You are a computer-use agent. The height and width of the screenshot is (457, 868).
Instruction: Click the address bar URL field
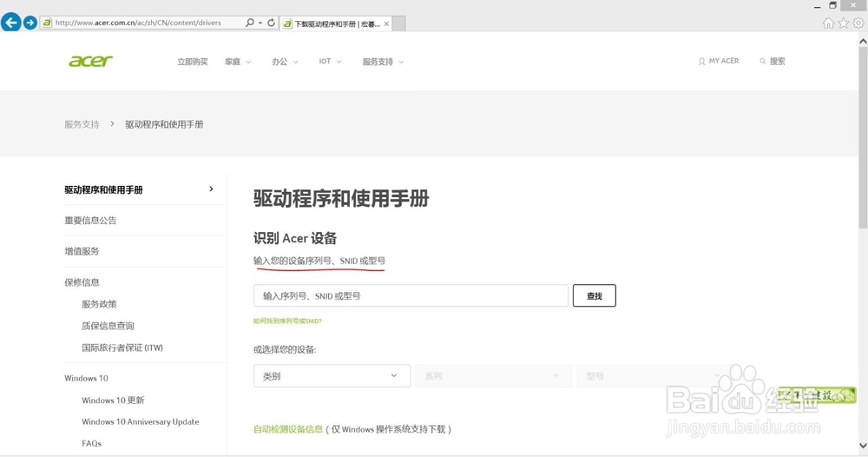143,23
